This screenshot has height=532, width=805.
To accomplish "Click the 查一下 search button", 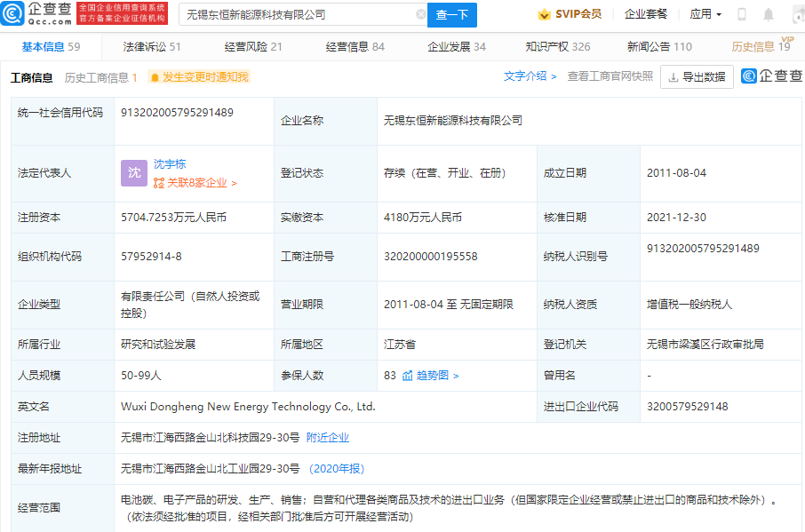I will point(451,14).
